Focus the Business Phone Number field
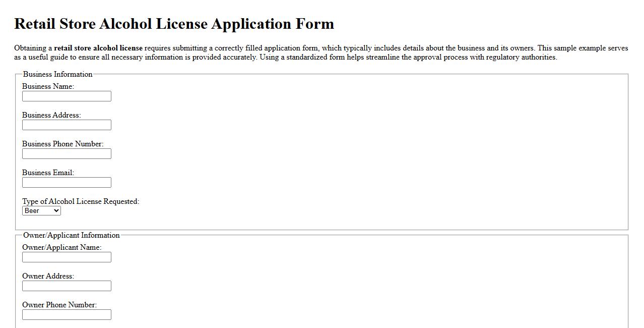Screen dimensions: 644x328 click(x=67, y=153)
